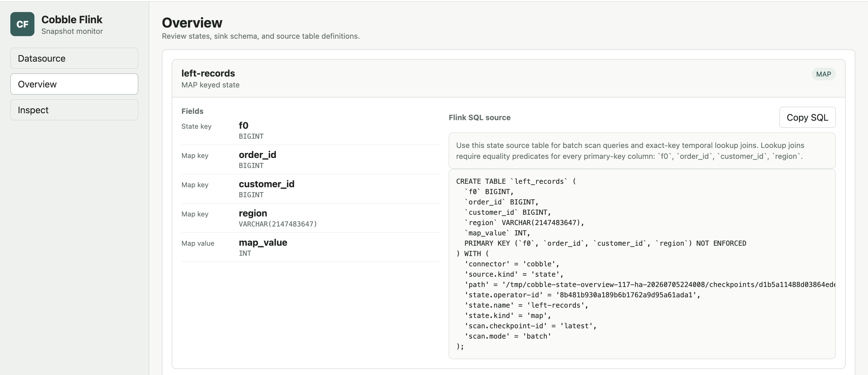Click the left-records state title
This screenshot has height=375, width=868.
click(x=208, y=73)
